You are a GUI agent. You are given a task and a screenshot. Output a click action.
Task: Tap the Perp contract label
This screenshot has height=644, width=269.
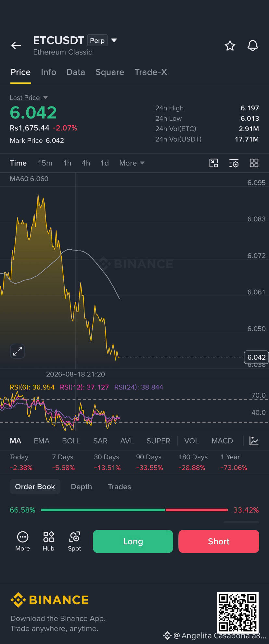(x=97, y=41)
